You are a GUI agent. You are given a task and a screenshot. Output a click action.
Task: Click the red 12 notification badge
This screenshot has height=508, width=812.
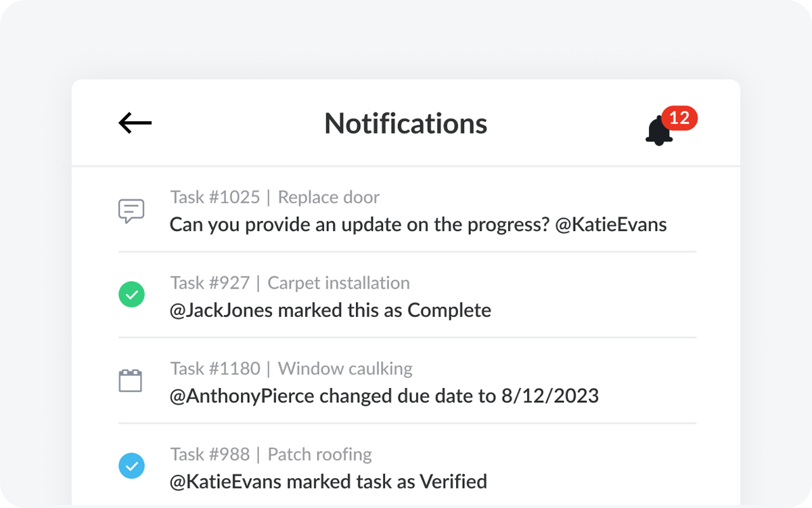679,119
